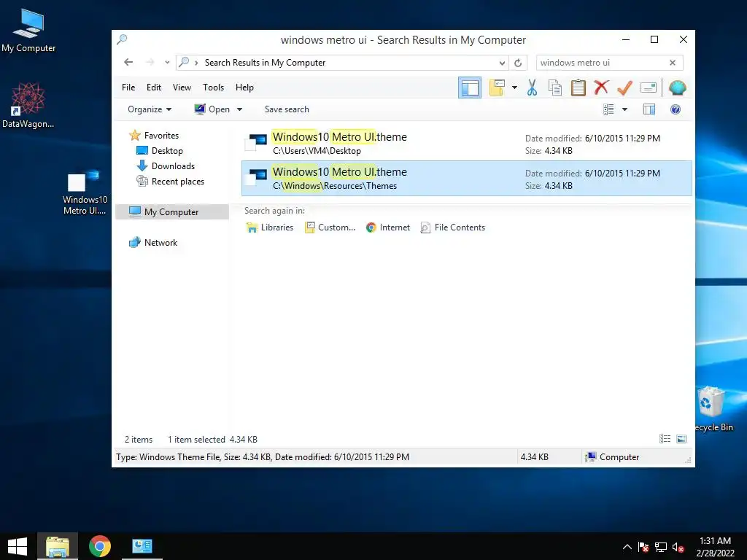Screen dimensions: 747x560
Task: Click the Control Panel taskbar icon
Action: [142, 546]
